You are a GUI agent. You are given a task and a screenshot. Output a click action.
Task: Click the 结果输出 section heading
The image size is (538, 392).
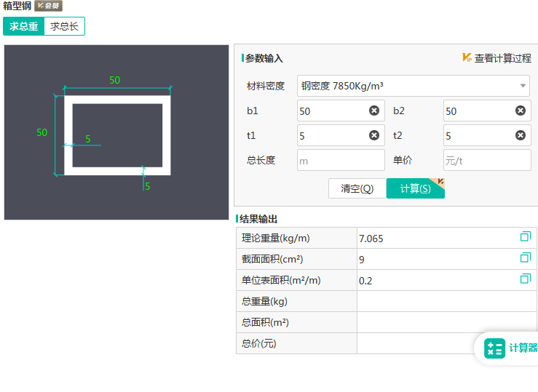click(x=258, y=219)
